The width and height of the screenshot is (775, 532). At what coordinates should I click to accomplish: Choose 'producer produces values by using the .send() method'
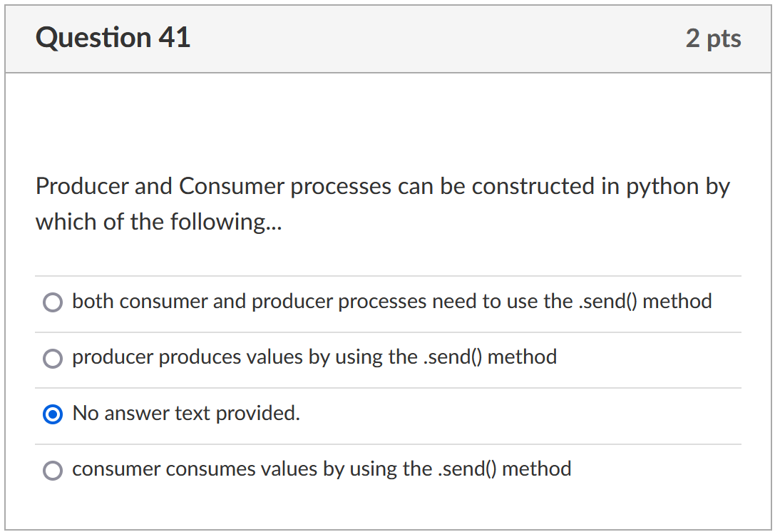(x=53, y=359)
